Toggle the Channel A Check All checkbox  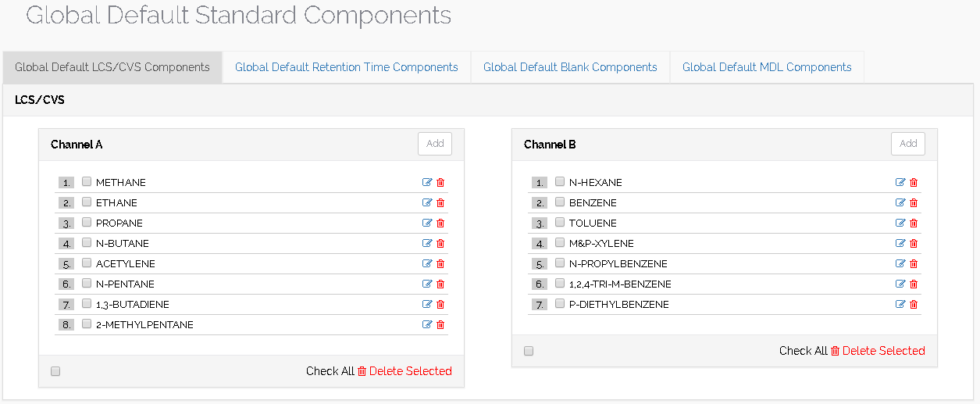pos(55,371)
